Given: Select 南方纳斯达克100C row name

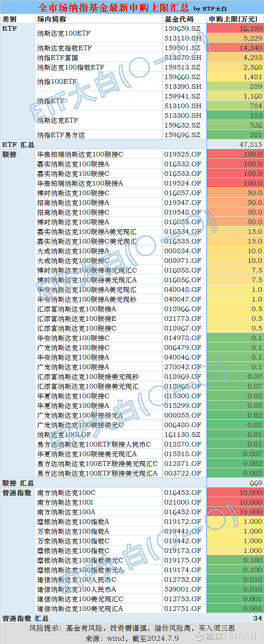Looking at the screenshot, I should [x=67, y=493].
